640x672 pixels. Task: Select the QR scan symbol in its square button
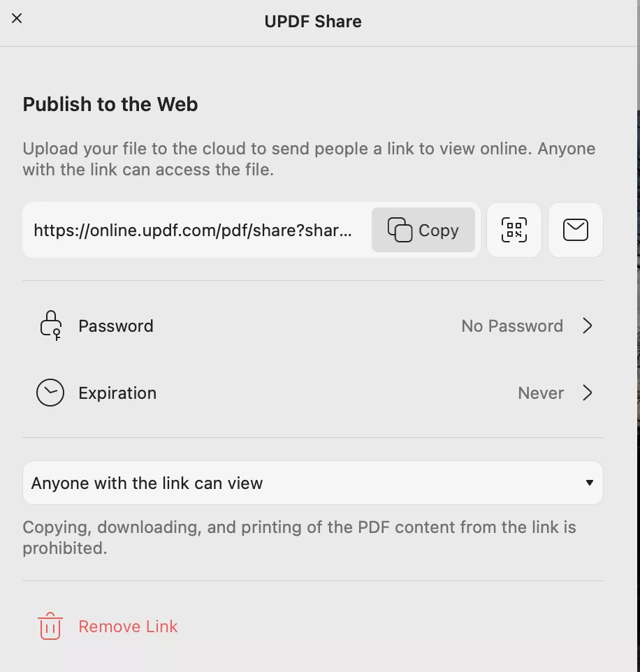pos(514,230)
